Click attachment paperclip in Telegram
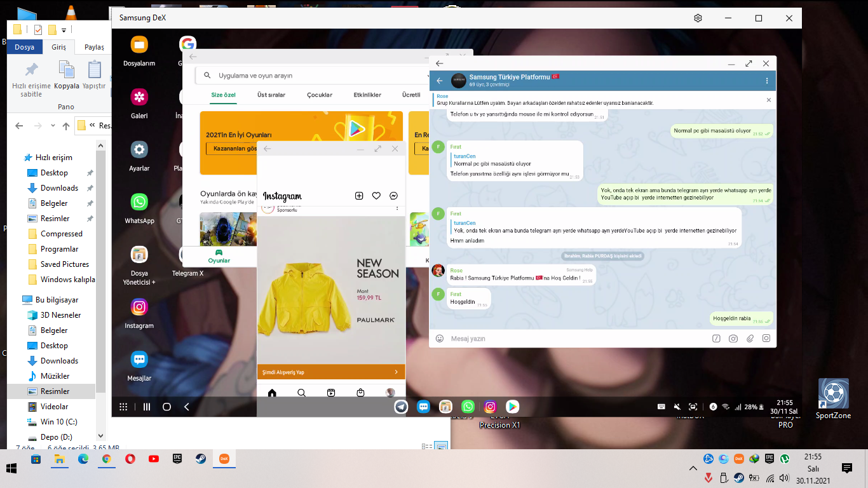 (x=750, y=339)
